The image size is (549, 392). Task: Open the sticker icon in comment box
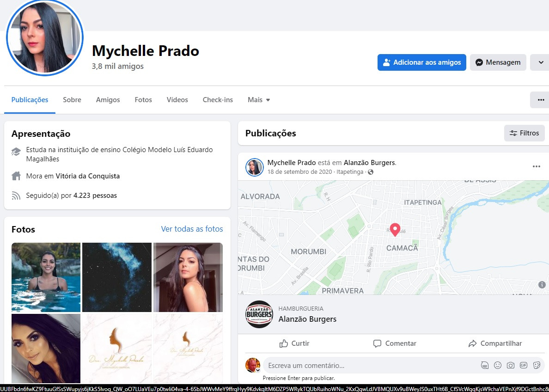pos(537,365)
